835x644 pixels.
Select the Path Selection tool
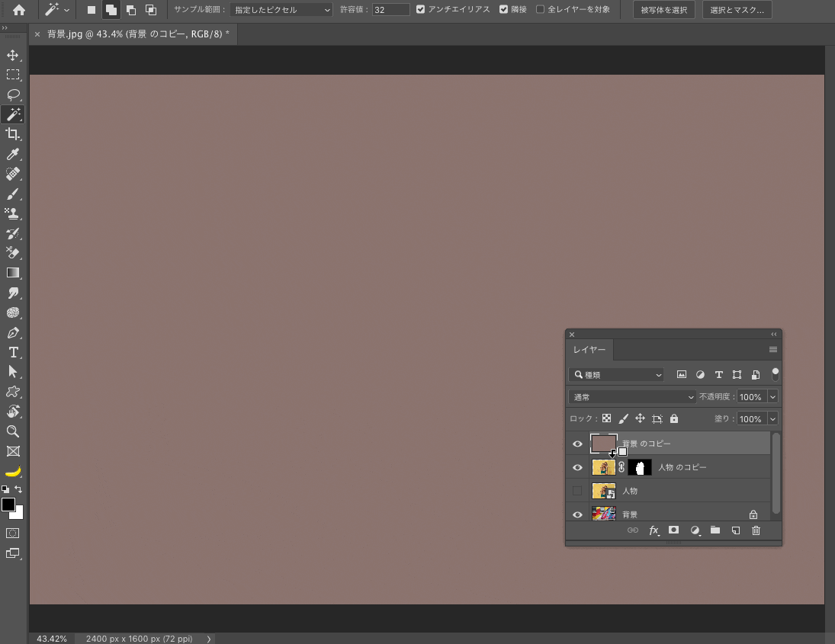[x=13, y=372]
